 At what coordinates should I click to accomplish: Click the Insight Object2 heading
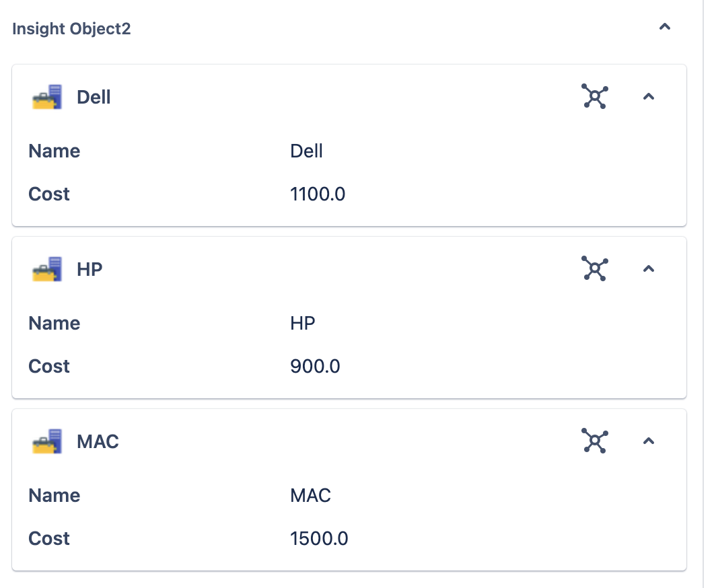pos(71,29)
